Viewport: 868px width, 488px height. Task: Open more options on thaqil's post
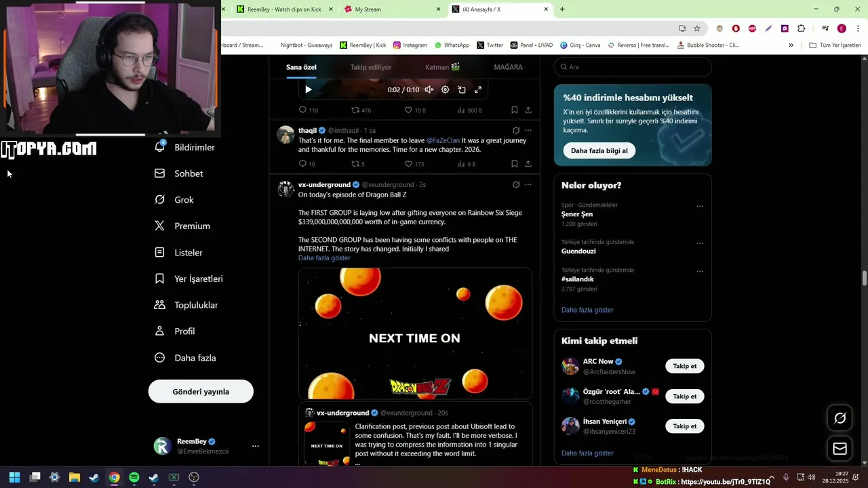(x=528, y=130)
